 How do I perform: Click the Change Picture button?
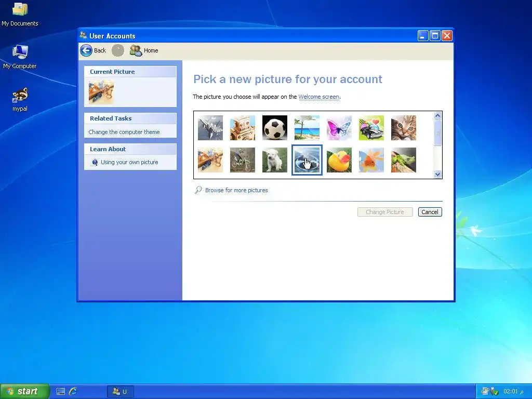(x=385, y=212)
